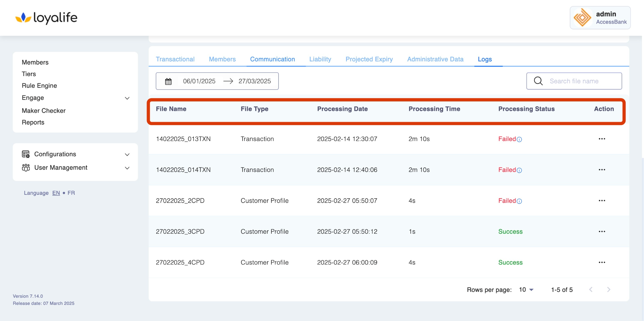
Task: Expand the User Management section
Action: tap(127, 168)
